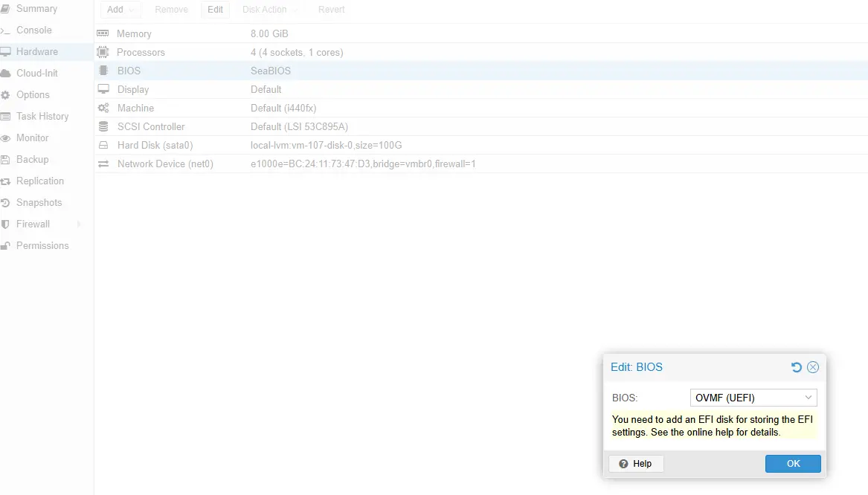Click the Edit toolbar button

coord(215,10)
